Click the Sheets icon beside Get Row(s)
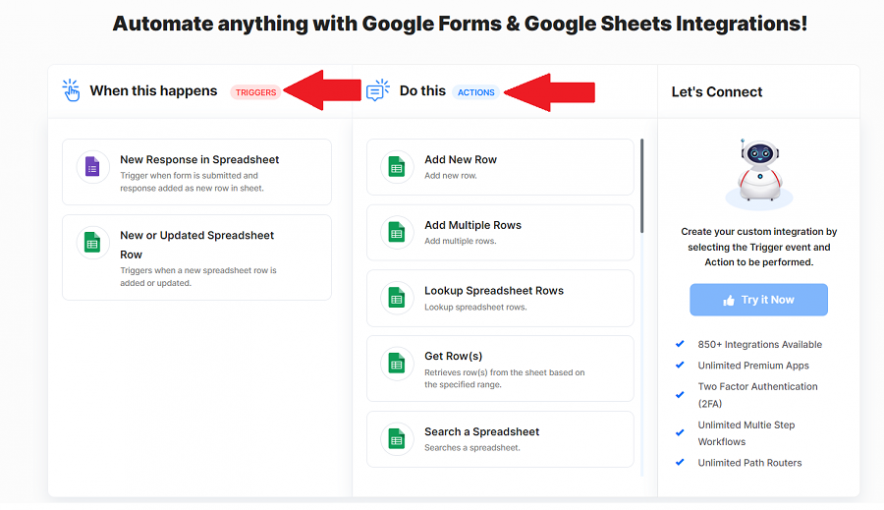This screenshot has width=884, height=510. [397, 363]
